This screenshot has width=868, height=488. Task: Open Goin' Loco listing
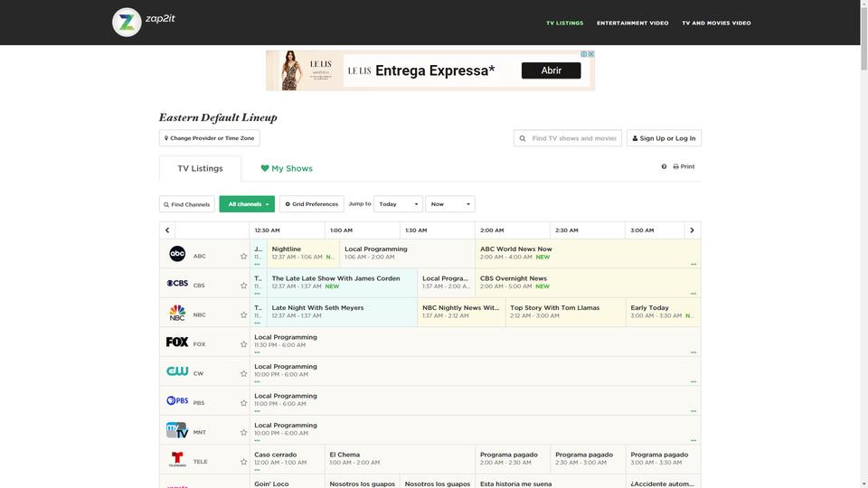coord(287,483)
